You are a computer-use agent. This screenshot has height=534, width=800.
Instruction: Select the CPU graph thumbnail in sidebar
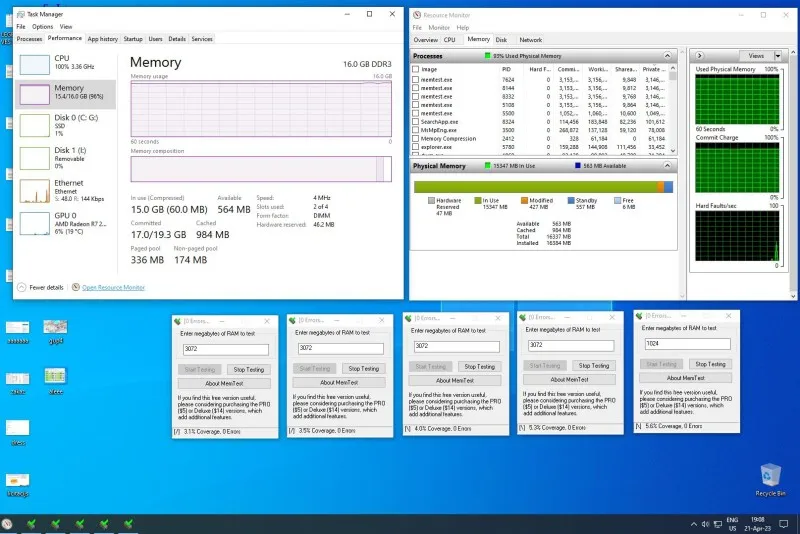click(35, 65)
